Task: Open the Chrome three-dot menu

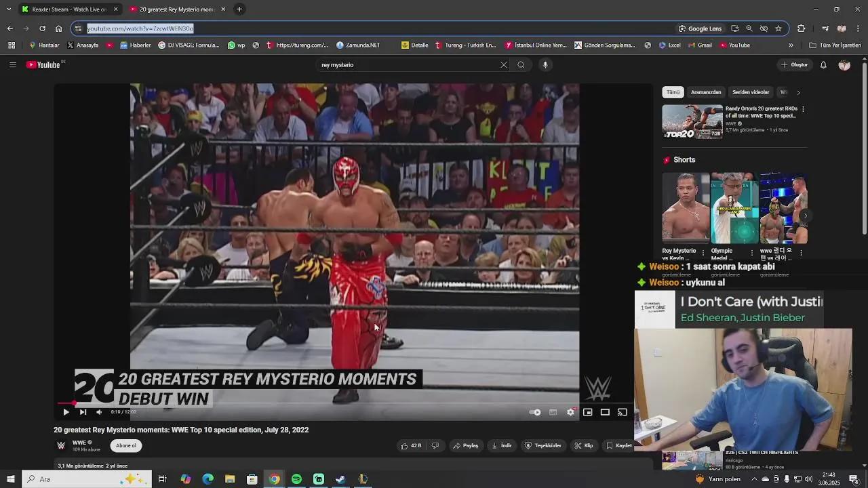Action: pos(859,28)
